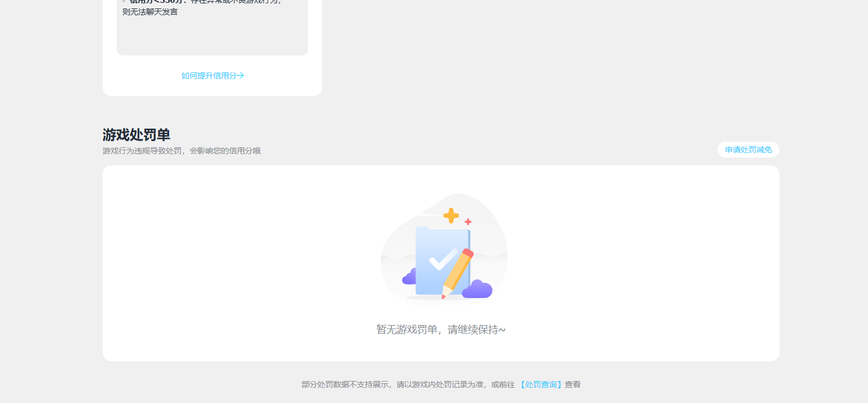Open the 如何提升信用分 link
The height and width of the screenshot is (403, 868).
tap(213, 76)
